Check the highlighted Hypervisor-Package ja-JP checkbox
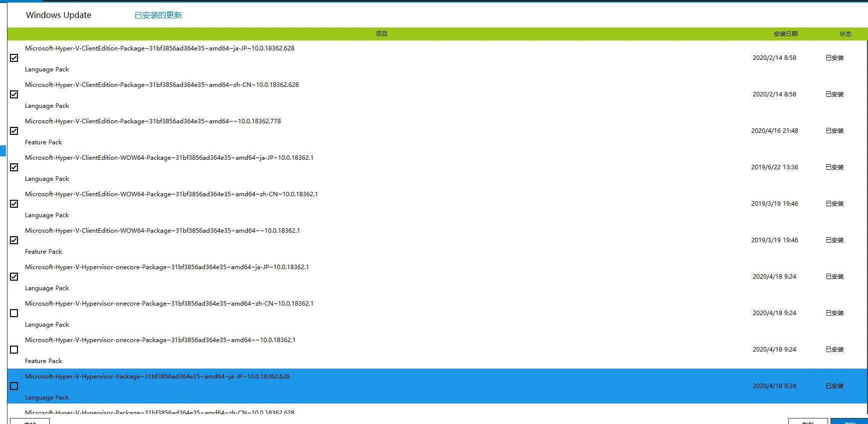 coord(14,386)
